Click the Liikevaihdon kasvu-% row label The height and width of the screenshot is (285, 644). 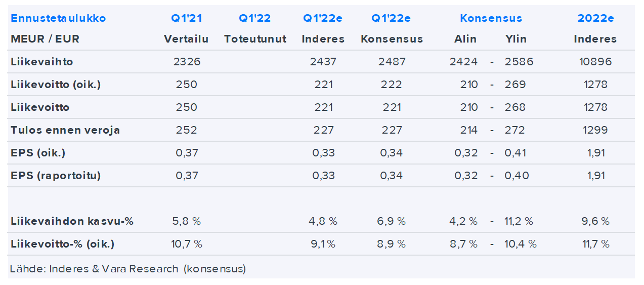point(72,221)
